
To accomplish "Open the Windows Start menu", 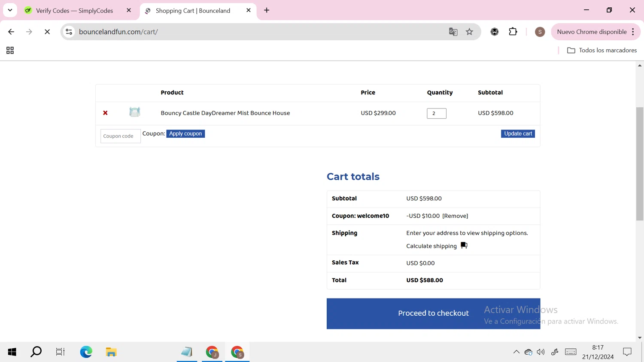I will (12, 352).
